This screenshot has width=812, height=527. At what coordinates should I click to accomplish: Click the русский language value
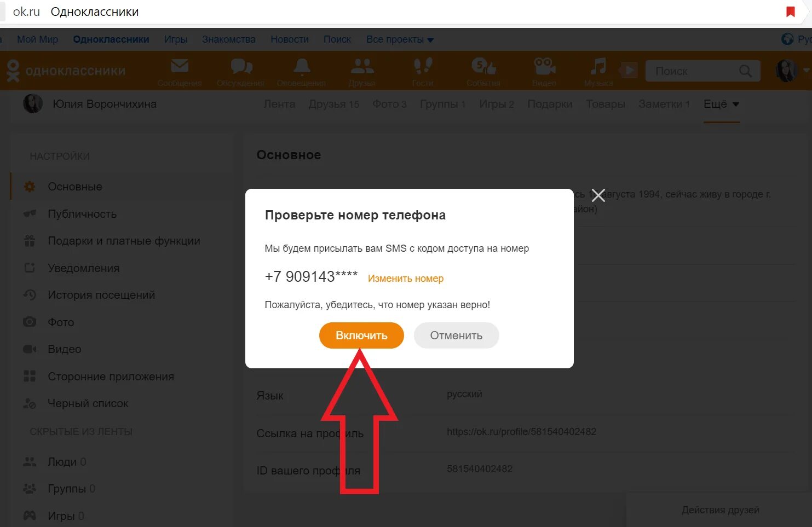[x=464, y=394]
